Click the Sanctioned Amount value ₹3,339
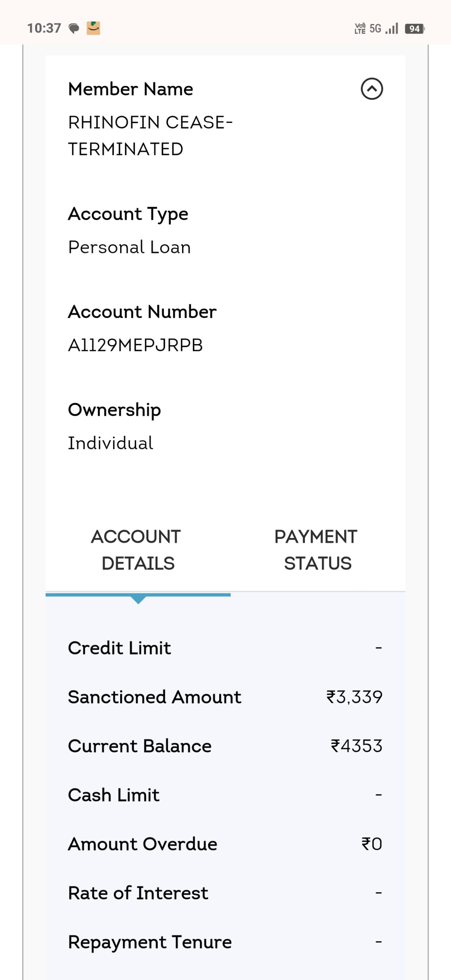Screen dimensions: 451x980 (x=354, y=697)
